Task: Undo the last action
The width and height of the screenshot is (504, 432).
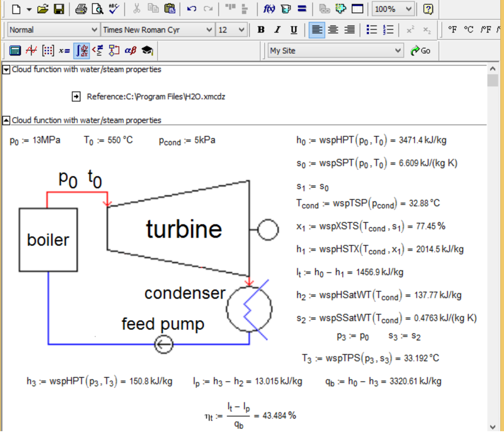Action: pyautogui.click(x=192, y=9)
